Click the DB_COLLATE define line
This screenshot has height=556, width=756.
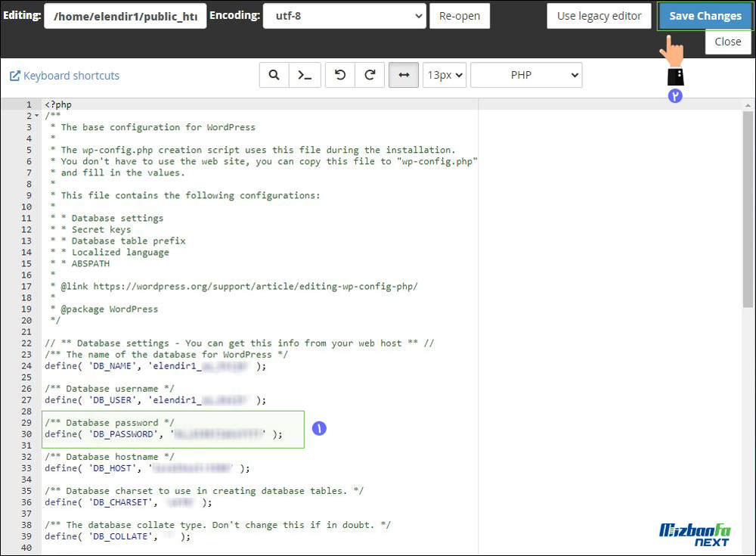pyautogui.click(x=118, y=536)
